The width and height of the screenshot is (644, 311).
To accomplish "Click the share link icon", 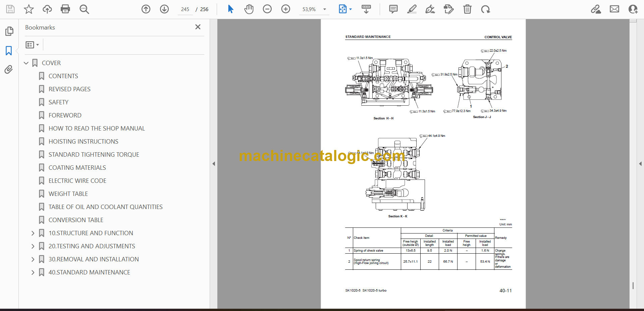I will pyautogui.click(x=596, y=9).
